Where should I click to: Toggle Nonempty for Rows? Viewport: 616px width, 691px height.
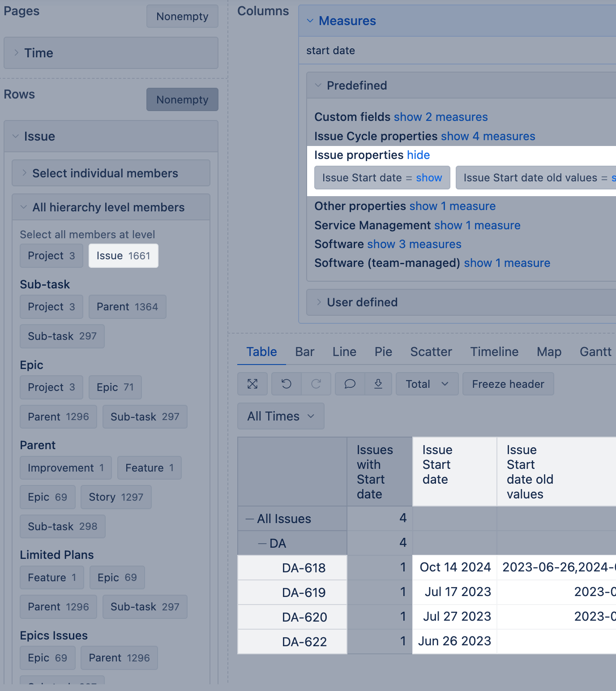click(x=182, y=99)
